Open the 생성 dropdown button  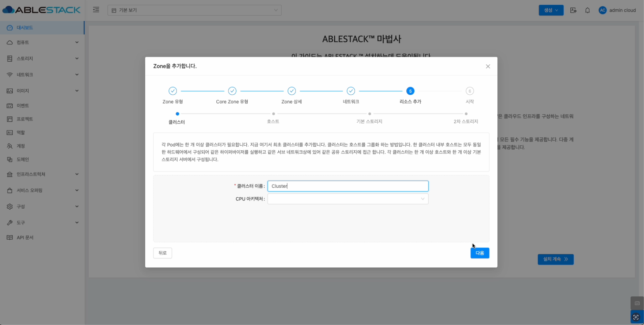point(551,10)
